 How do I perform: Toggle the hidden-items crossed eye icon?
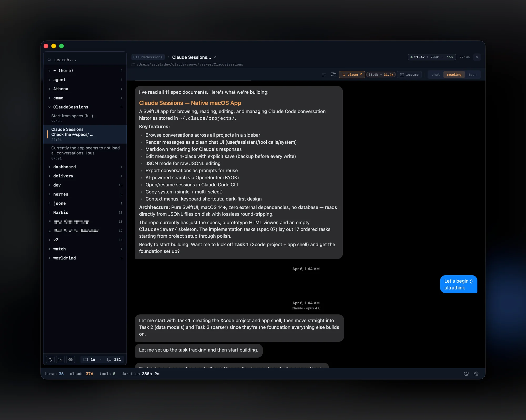pos(70,359)
